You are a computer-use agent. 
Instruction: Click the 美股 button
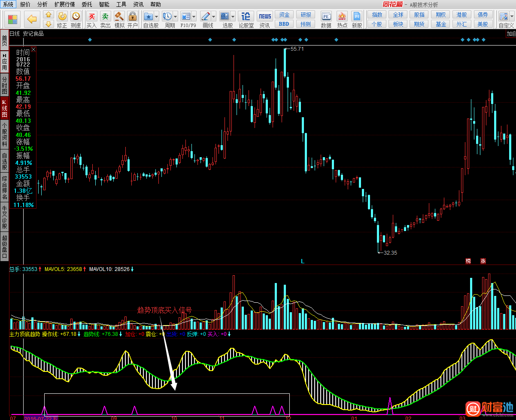(x=483, y=24)
